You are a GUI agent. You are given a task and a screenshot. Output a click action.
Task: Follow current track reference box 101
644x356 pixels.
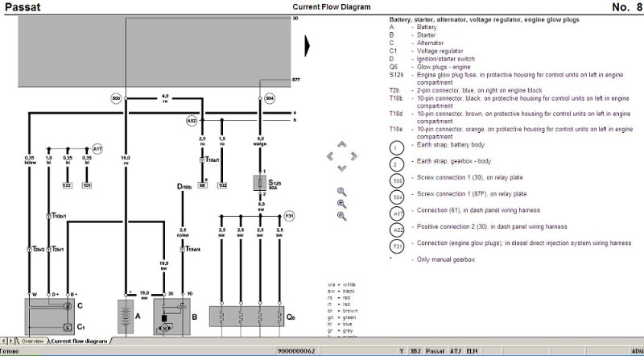[x=87, y=185]
